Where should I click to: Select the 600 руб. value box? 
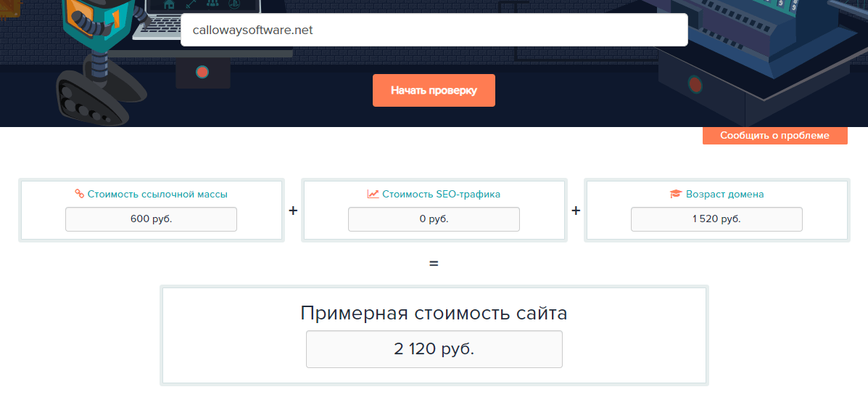(151, 219)
